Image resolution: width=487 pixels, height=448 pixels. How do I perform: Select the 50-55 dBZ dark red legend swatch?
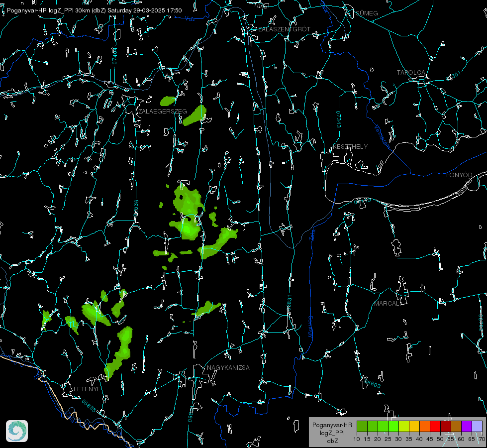click(x=446, y=426)
